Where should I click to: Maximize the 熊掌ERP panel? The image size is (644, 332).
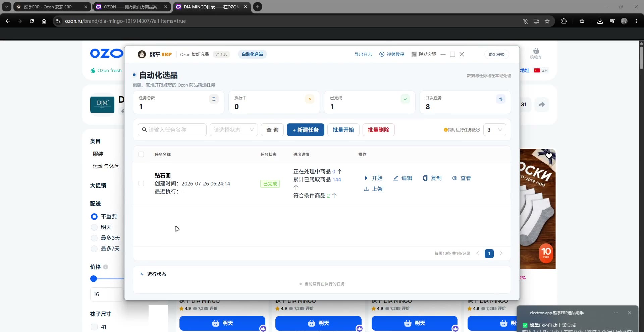[452, 54]
